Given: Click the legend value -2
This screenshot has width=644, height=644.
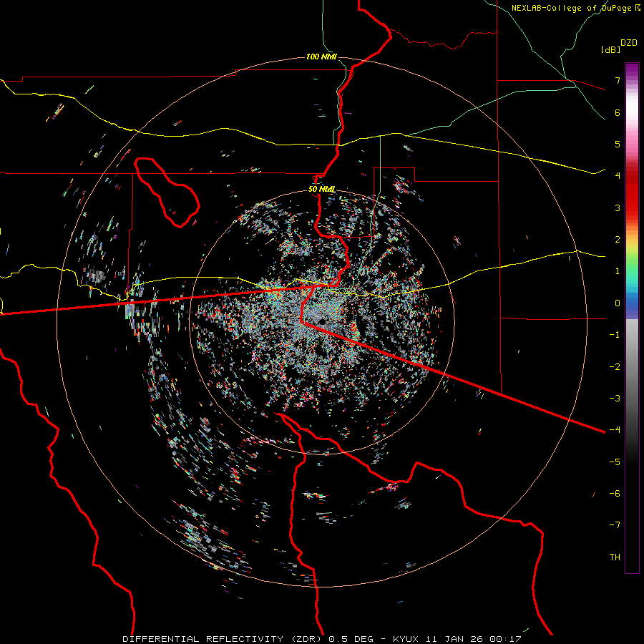Looking at the screenshot, I should 615,367.
